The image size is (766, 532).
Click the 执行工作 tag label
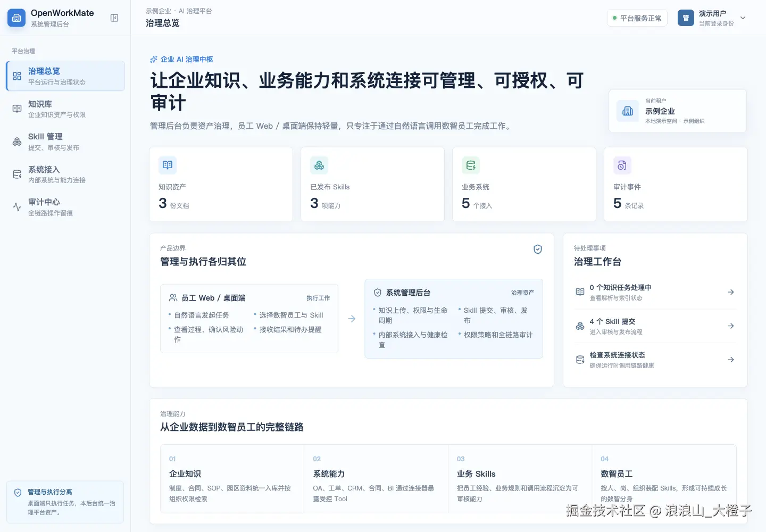point(318,298)
